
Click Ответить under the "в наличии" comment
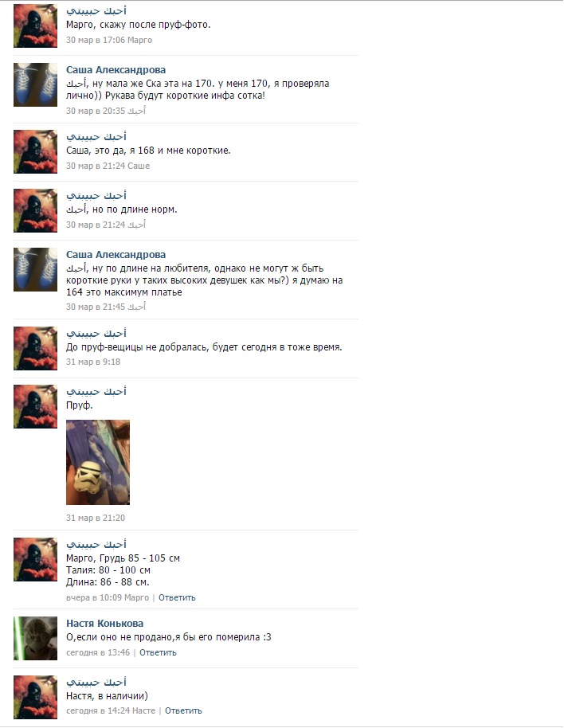[x=183, y=710]
